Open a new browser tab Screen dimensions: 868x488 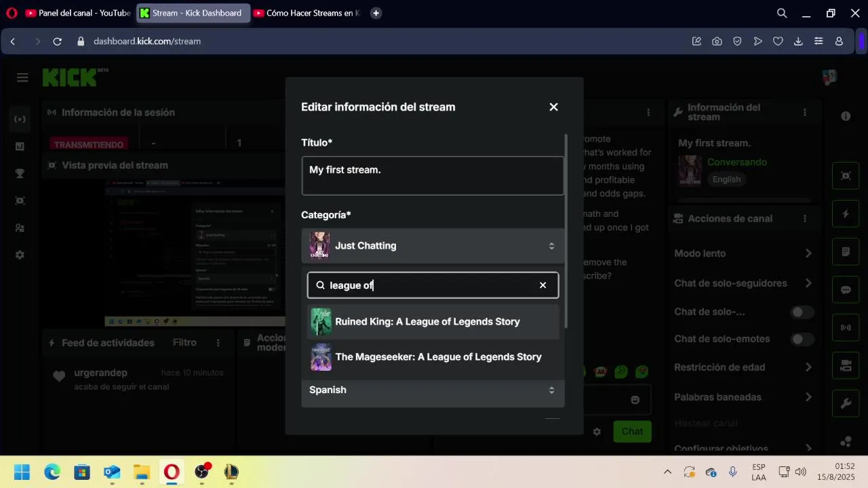click(376, 13)
